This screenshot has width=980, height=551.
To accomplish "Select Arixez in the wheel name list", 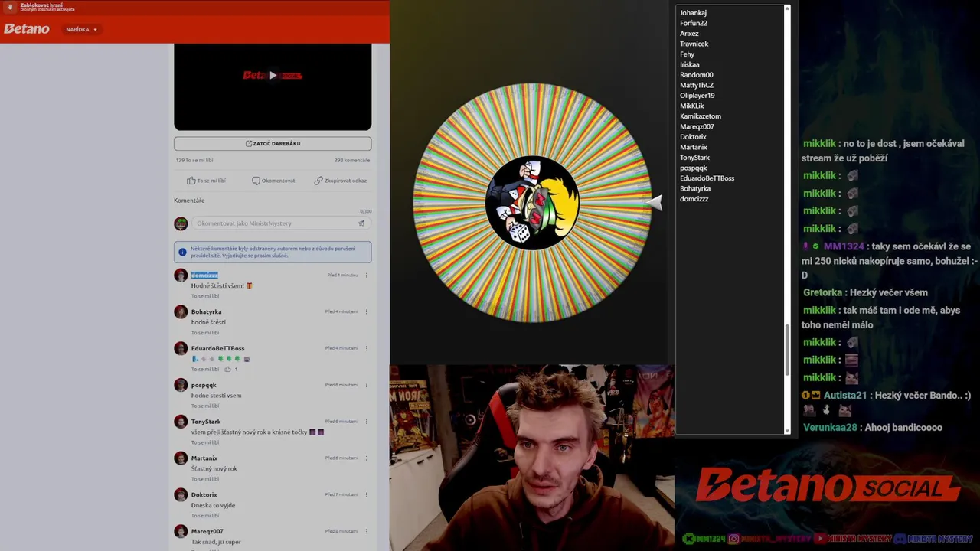I will [x=689, y=34].
